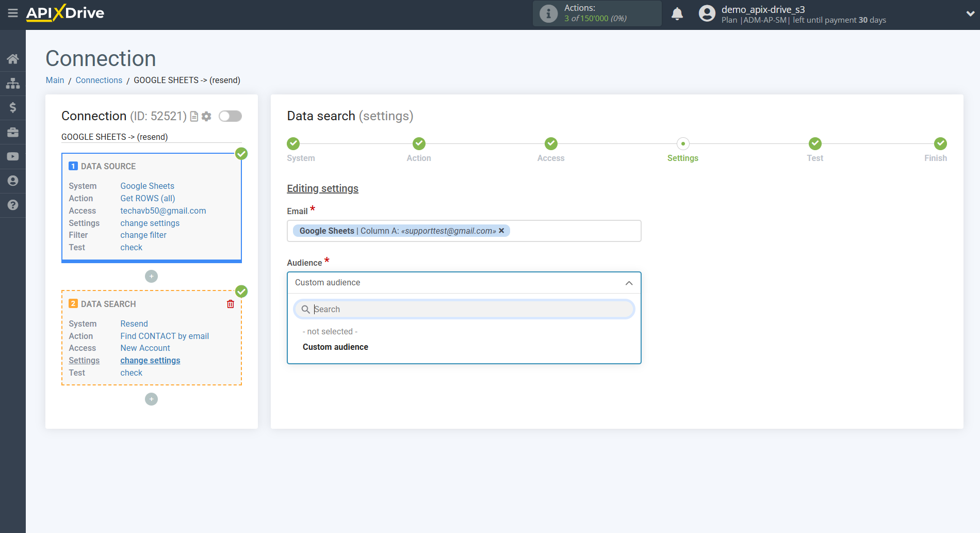The height and width of the screenshot is (533, 980).
Task: Open connection settings via the gear icon
Action: pyautogui.click(x=206, y=117)
